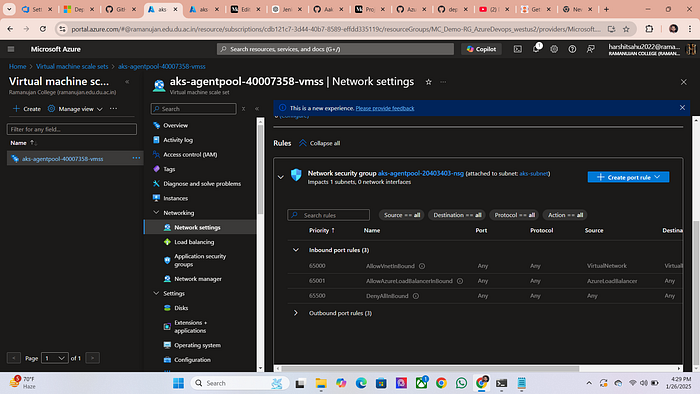Open the ellipsis menu beside the title
This screenshot has height=394, width=700.
click(x=443, y=82)
